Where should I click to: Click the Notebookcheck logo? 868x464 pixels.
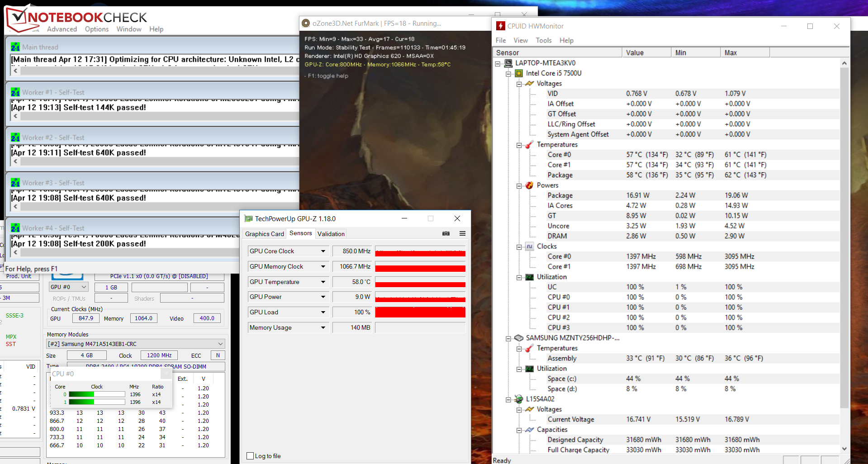click(77, 18)
